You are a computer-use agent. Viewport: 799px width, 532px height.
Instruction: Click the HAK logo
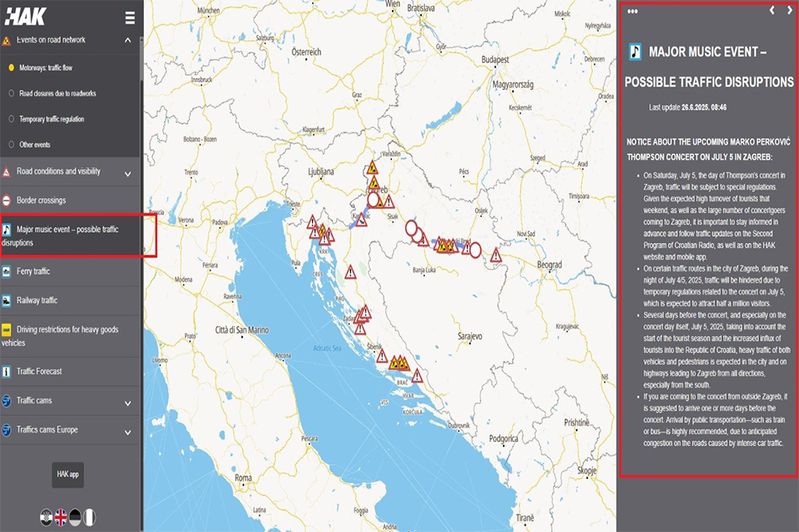(25, 16)
